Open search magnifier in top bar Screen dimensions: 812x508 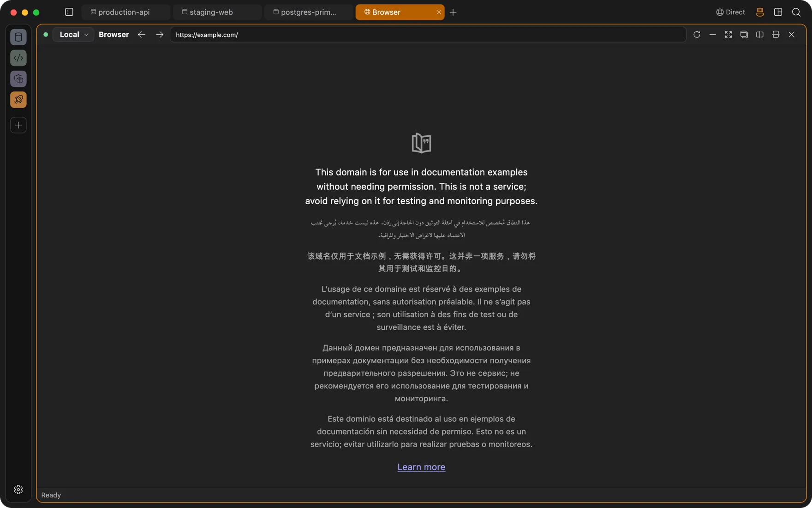[796, 12]
